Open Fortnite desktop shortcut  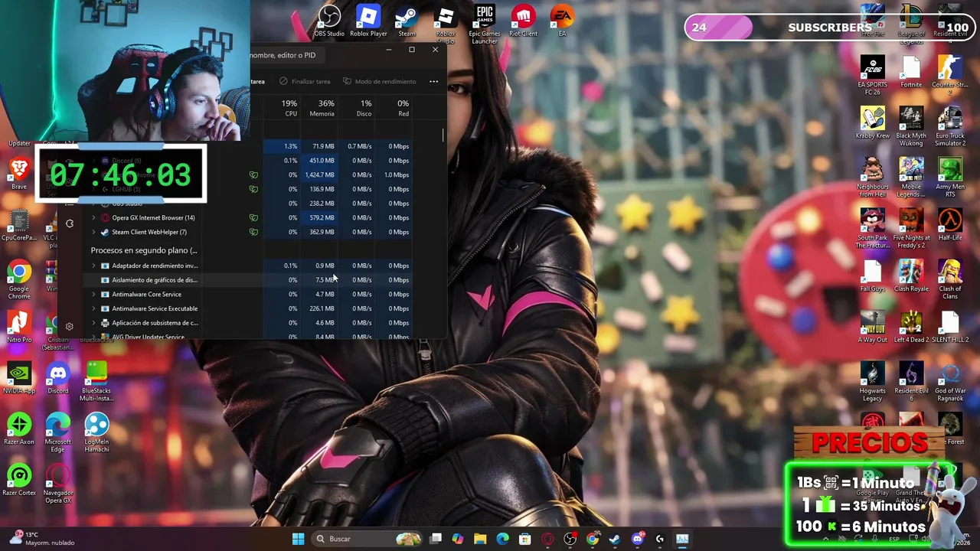[x=911, y=73]
